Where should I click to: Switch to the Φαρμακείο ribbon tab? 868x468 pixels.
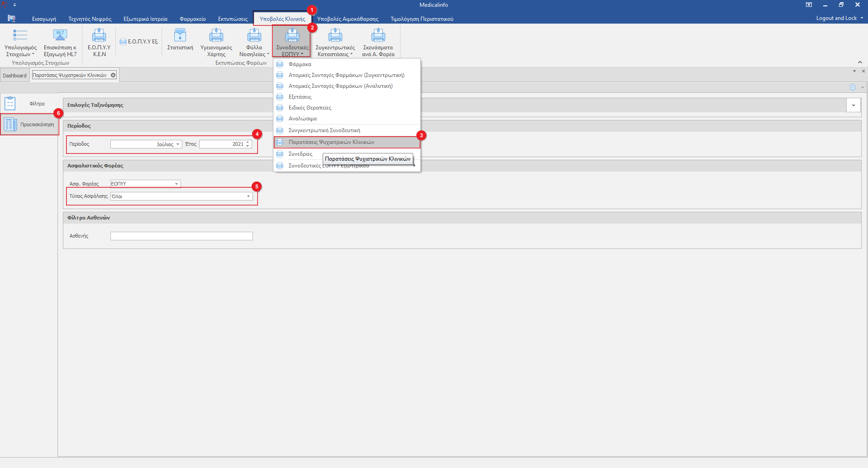[x=192, y=19]
